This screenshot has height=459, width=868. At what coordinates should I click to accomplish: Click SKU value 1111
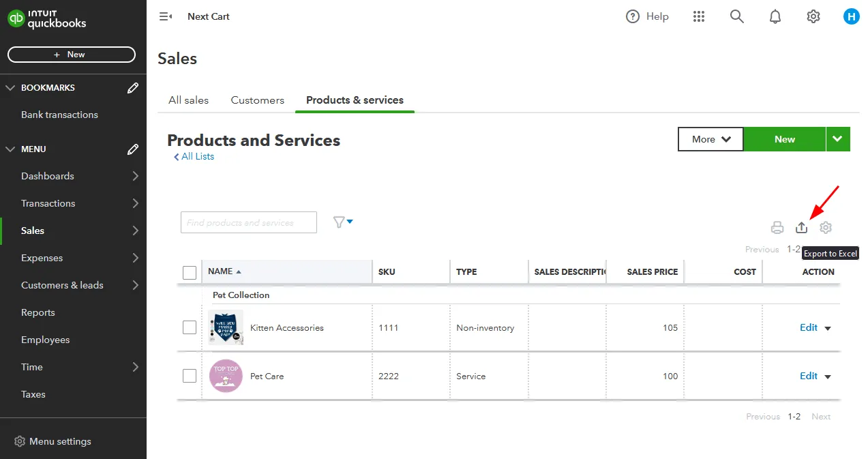(389, 328)
